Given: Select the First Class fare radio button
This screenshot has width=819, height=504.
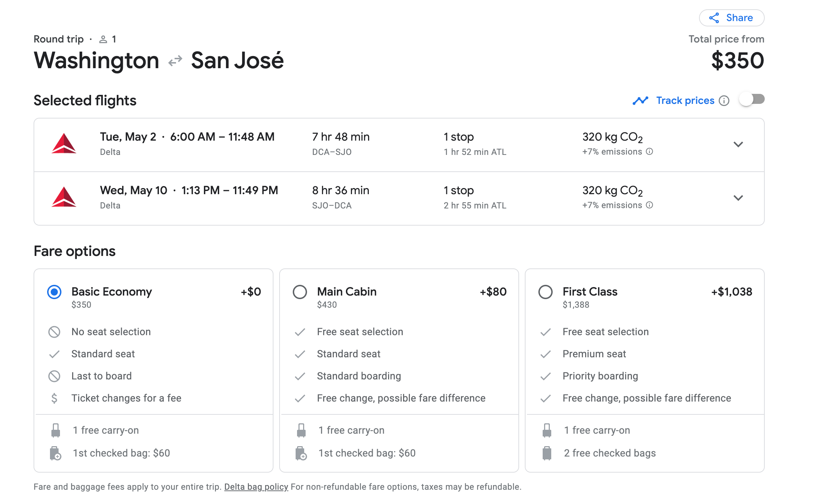Looking at the screenshot, I should click(x=546, y=292).
